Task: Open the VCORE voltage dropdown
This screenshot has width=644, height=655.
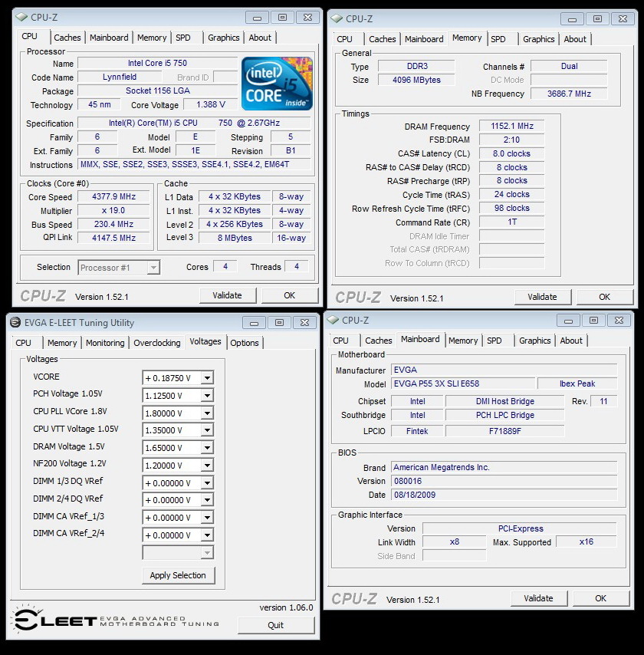Action: [x=207, y=378]
